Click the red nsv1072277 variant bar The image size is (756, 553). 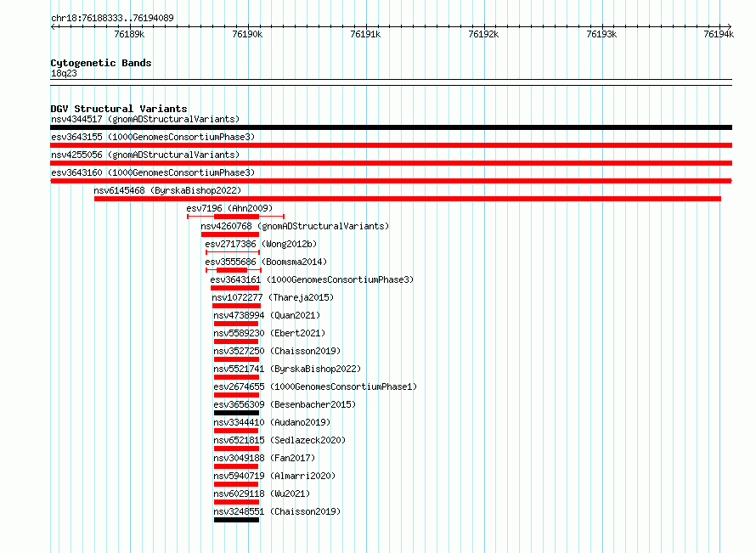coord(236,306)
